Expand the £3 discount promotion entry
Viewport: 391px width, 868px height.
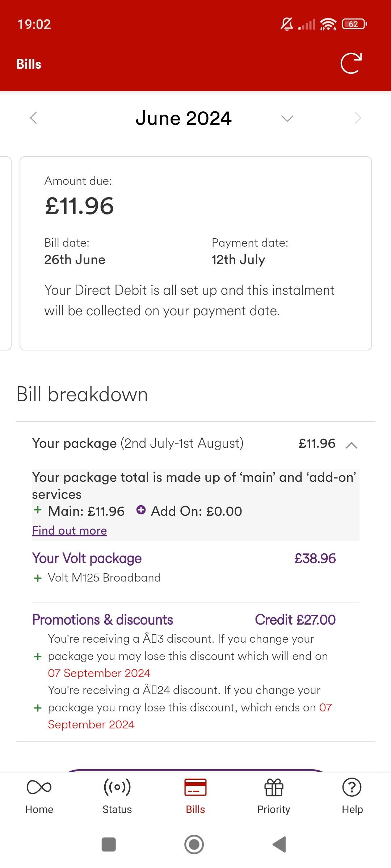(38, 656)
